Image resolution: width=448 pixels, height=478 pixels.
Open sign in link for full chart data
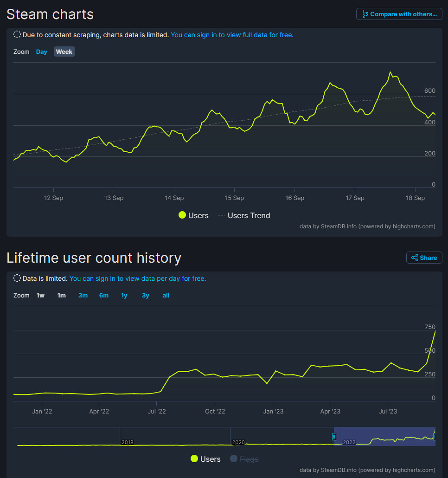[232, 35]
